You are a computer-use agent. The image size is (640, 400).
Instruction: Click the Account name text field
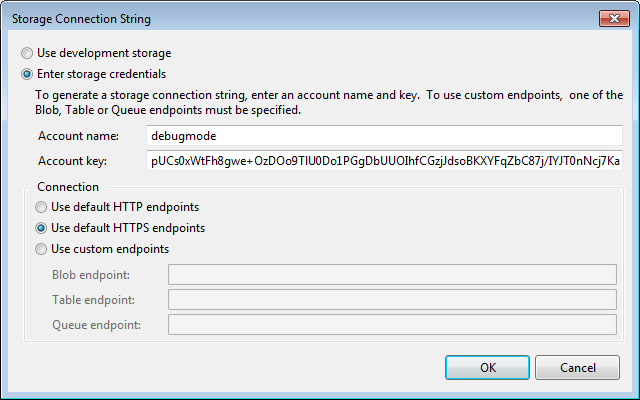click(x=383, y=135)
